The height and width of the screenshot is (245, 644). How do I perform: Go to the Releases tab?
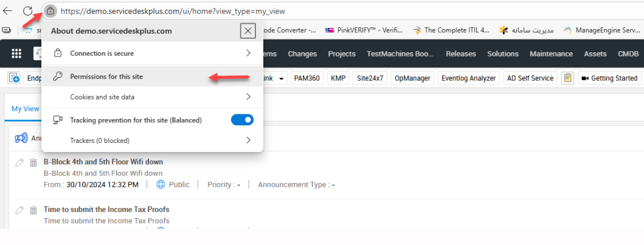(461, 53)
